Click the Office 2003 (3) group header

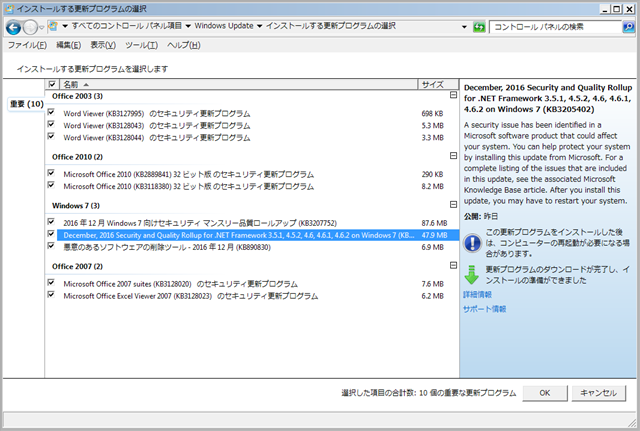click(x=77, y=96)
